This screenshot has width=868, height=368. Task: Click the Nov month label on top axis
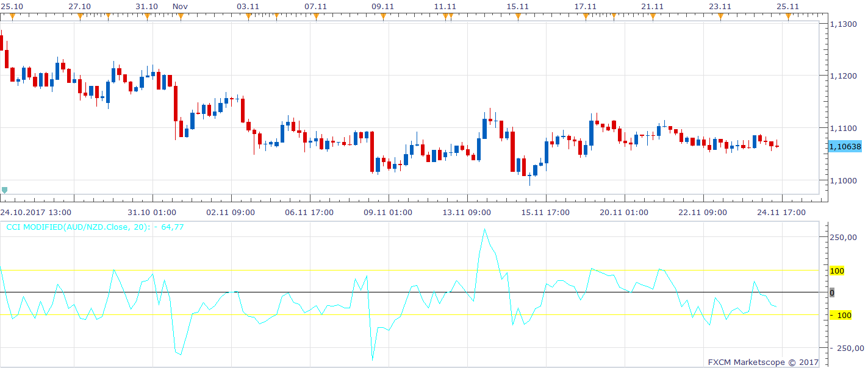[180, 6]
